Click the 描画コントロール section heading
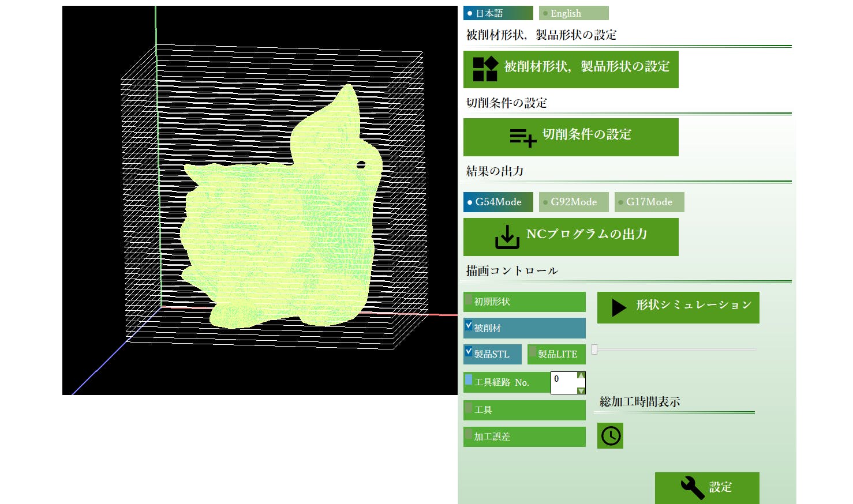The image size is (853, 504). pyautogui.click(x=512, y=270)
